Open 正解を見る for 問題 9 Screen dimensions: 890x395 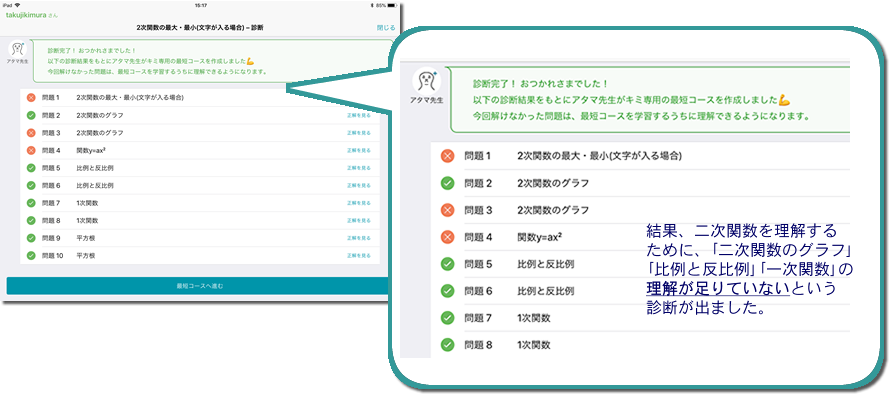pyautogui.click(x=359, y=238)
